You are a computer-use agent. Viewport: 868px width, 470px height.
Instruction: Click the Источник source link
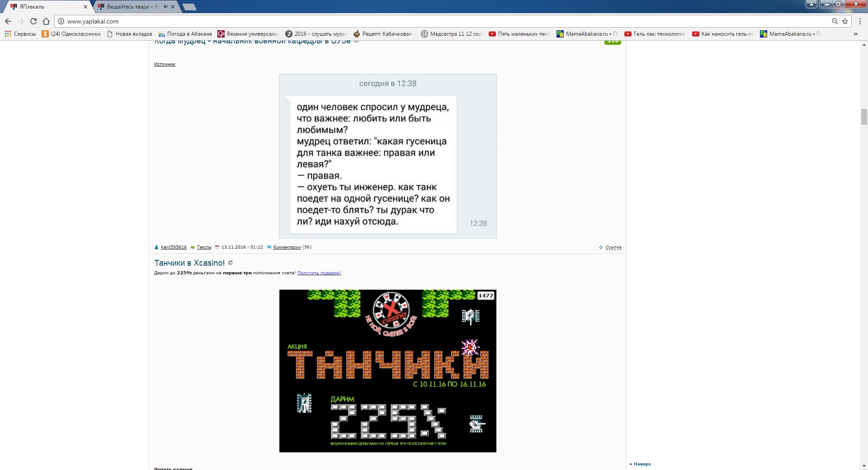pos(165,64)
